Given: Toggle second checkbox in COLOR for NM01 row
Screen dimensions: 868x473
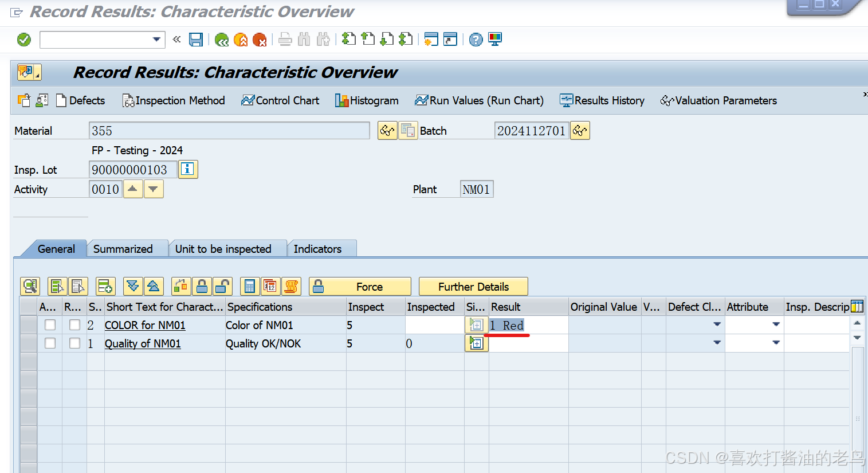Looking at the screenshot, I should [74, 325].
